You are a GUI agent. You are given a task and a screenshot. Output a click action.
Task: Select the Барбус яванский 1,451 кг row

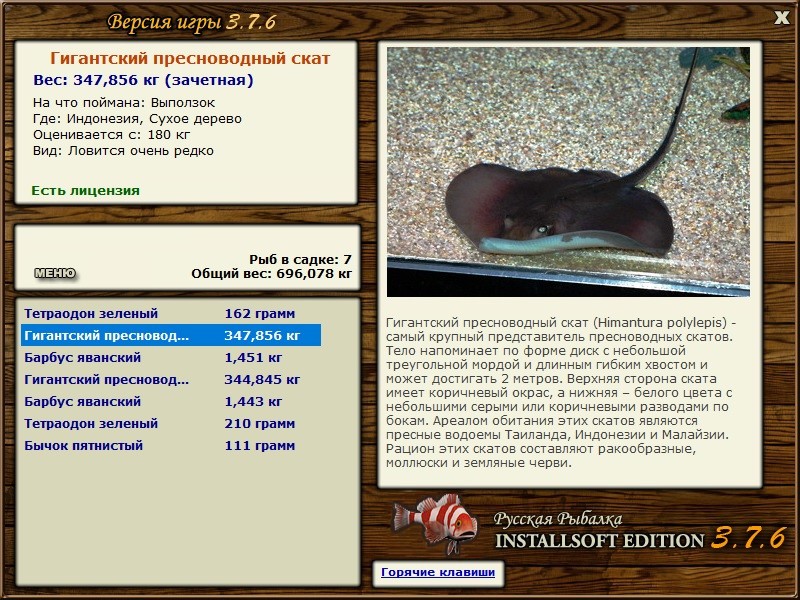pyautogui.click(x=171, y=357)
